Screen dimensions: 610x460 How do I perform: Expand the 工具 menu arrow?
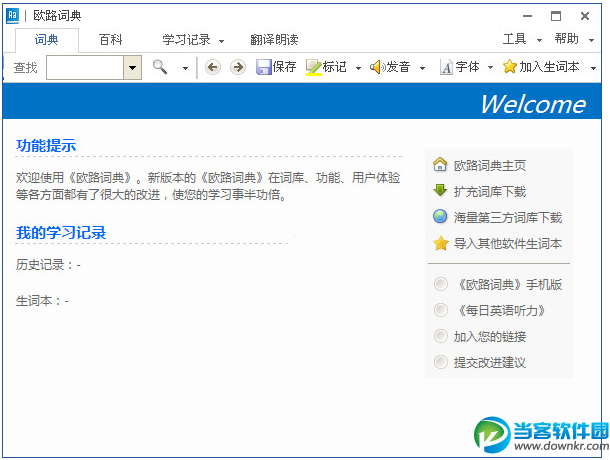539,40
